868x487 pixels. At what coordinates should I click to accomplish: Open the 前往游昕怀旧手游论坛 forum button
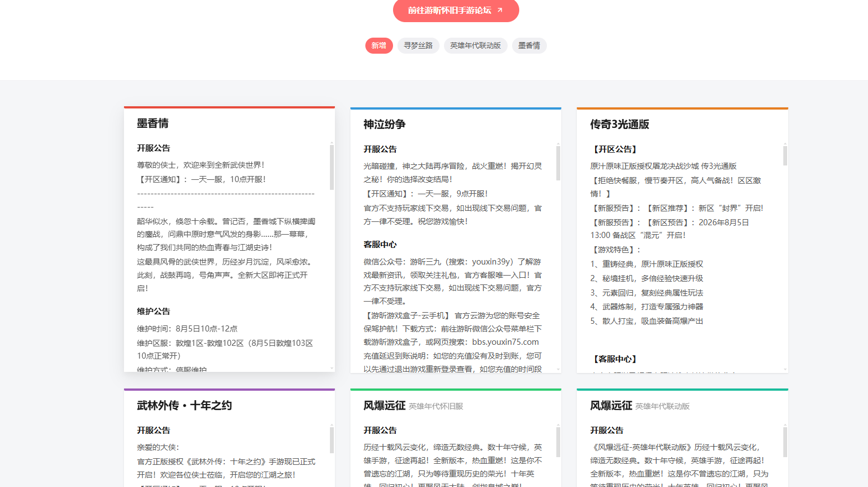[x=456, y=11]
